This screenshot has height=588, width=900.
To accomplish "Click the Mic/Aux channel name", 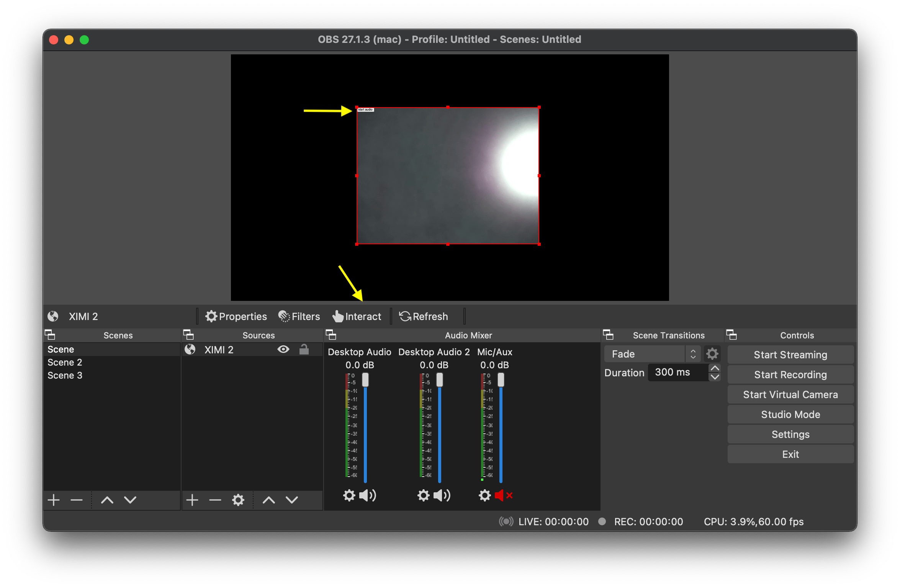I will pyautogui.click(x=494, y=352).
